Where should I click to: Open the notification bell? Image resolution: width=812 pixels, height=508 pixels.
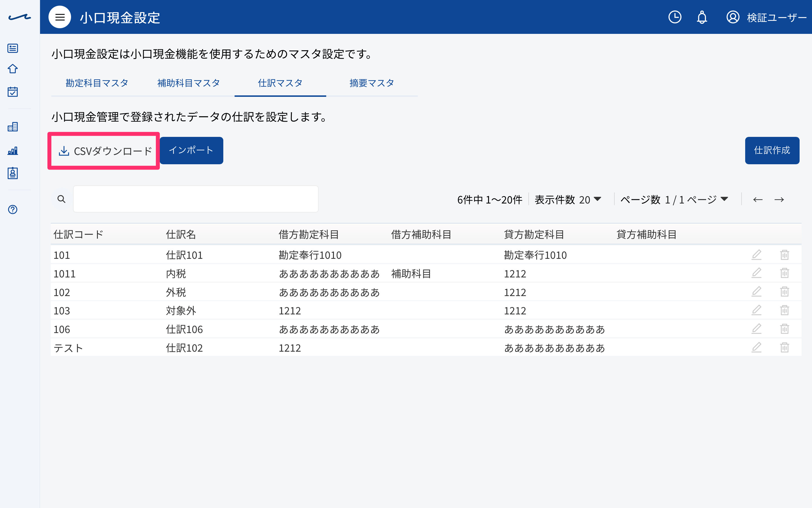[702, 17]
